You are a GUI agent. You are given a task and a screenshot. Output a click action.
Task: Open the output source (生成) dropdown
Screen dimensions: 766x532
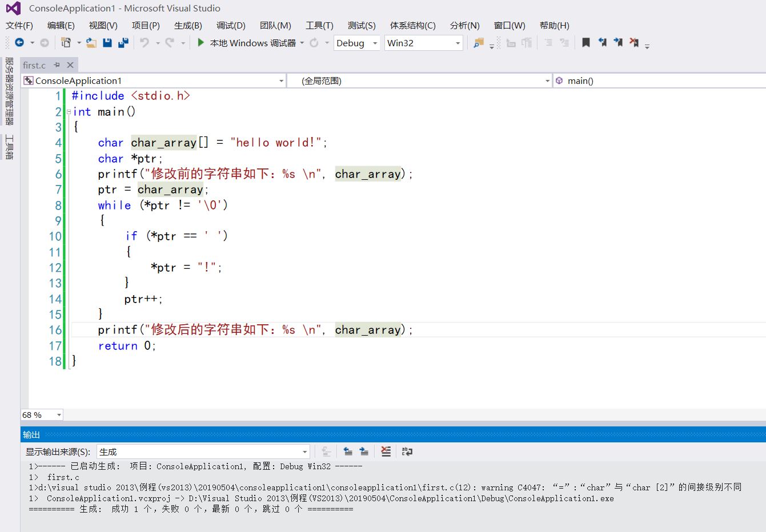pyautogui.click(x=203, y=452)
